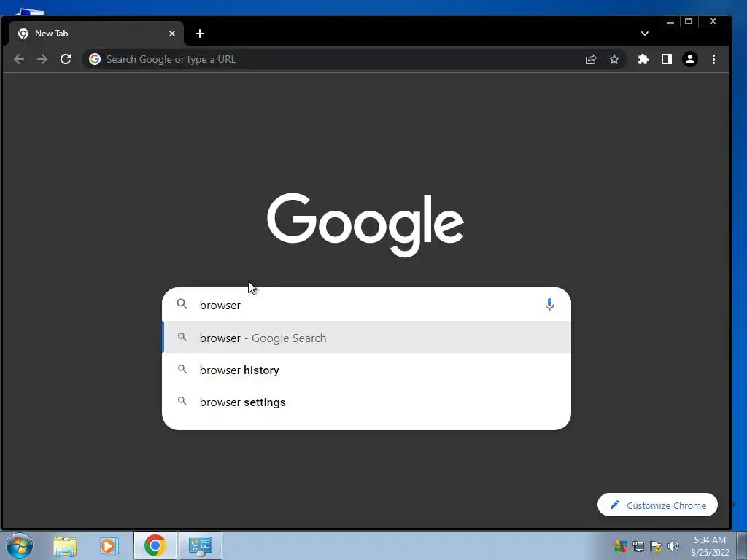Click the Google icon in the address bar
747x560 pixels.
coord(95,59)
